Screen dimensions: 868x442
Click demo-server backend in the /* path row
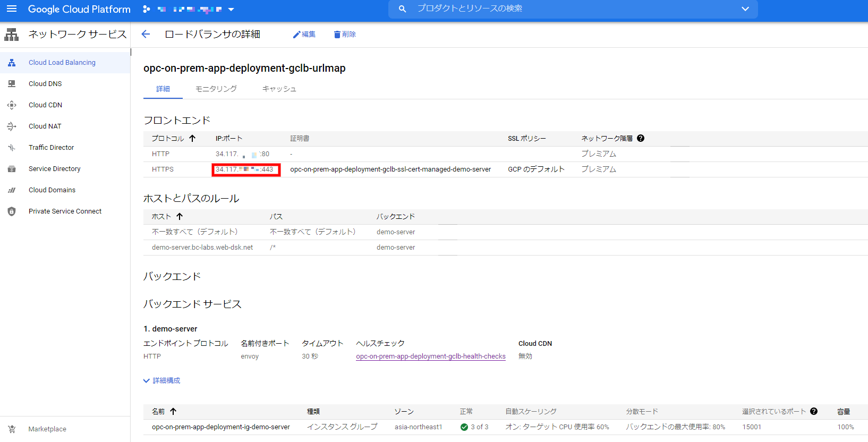click(x=396, y=248)
